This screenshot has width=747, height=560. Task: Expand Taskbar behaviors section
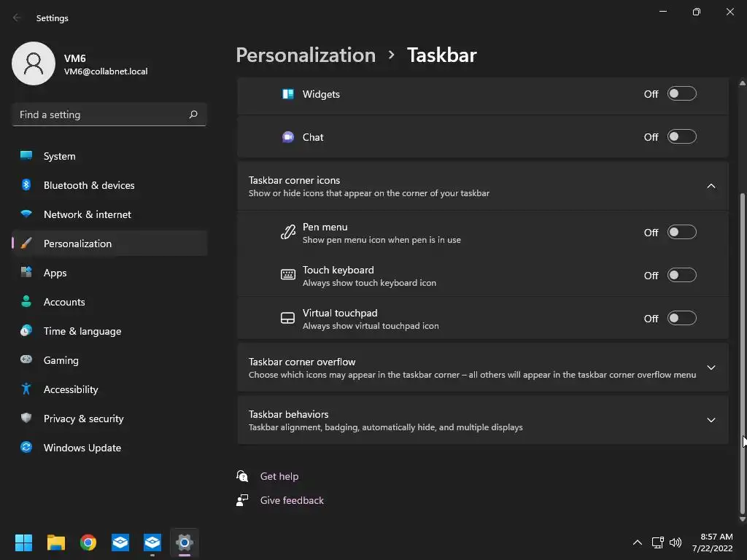pyautogui.click(x=483, y=420)
